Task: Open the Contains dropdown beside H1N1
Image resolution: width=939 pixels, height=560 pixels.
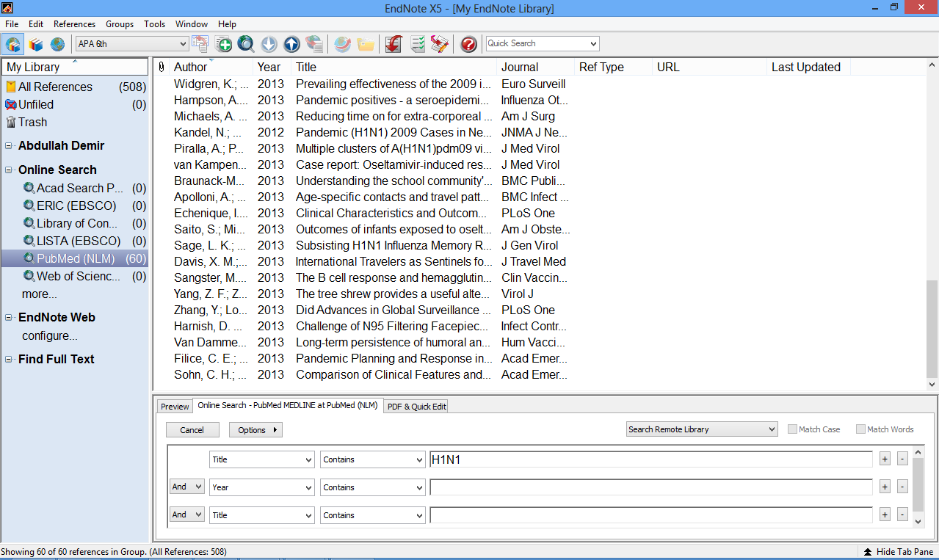Action: [372, 459]
